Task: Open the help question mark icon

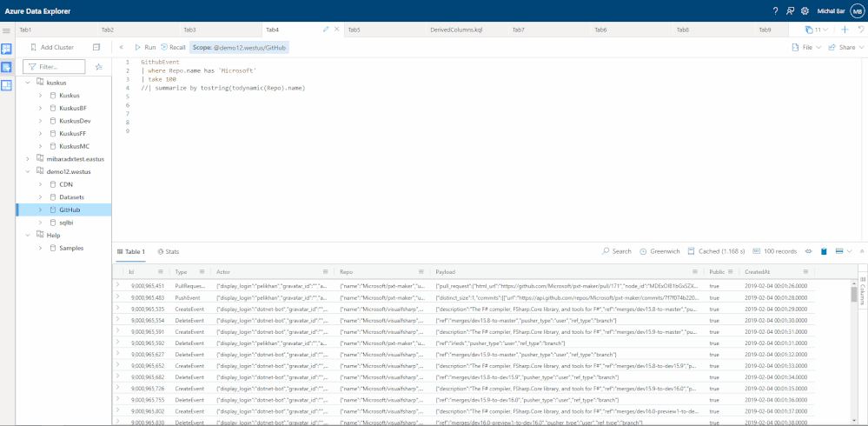Action: [775, 11]
